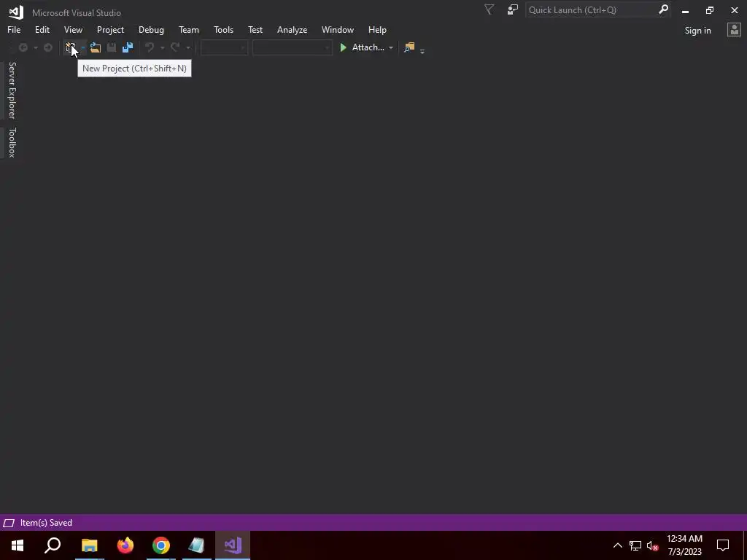Click the Sign in link
The image size is (747, 560).
697,31
